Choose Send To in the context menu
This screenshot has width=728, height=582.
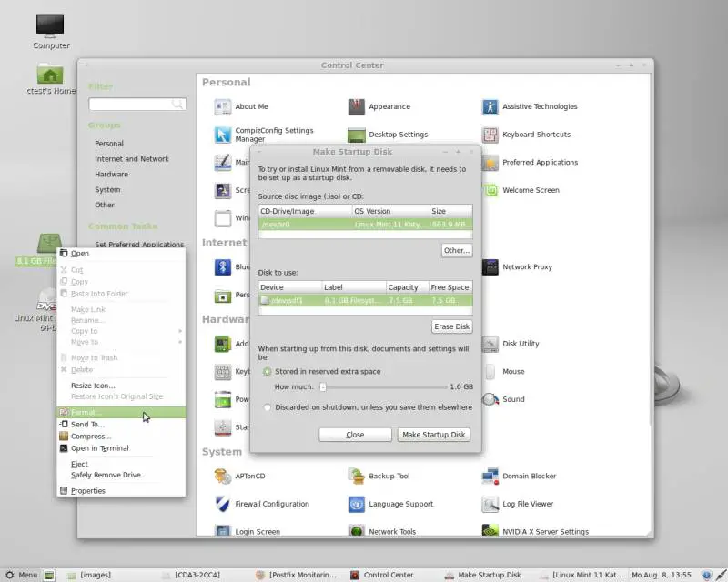(121, 424)
